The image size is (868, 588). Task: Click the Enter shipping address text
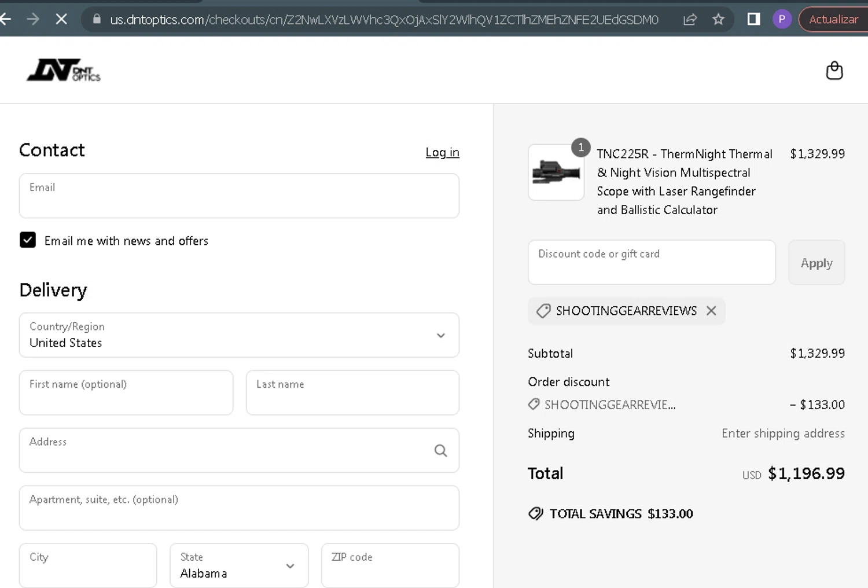[x=783, y=433]
